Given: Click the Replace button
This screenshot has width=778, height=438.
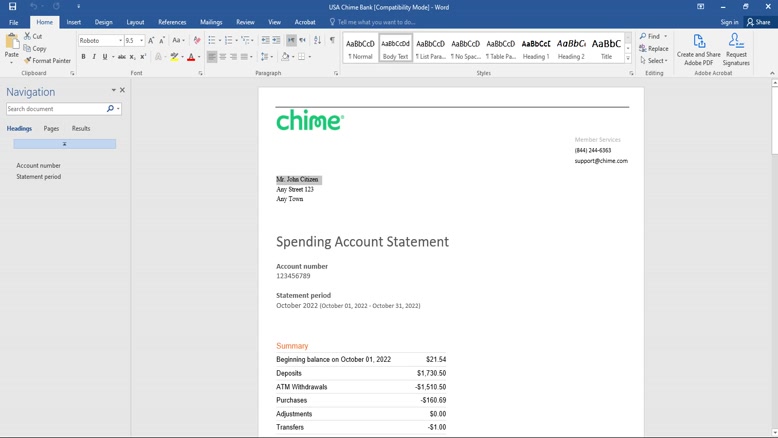Looking at the screenshot, I should pyautogui.click(x=653, y=49).
